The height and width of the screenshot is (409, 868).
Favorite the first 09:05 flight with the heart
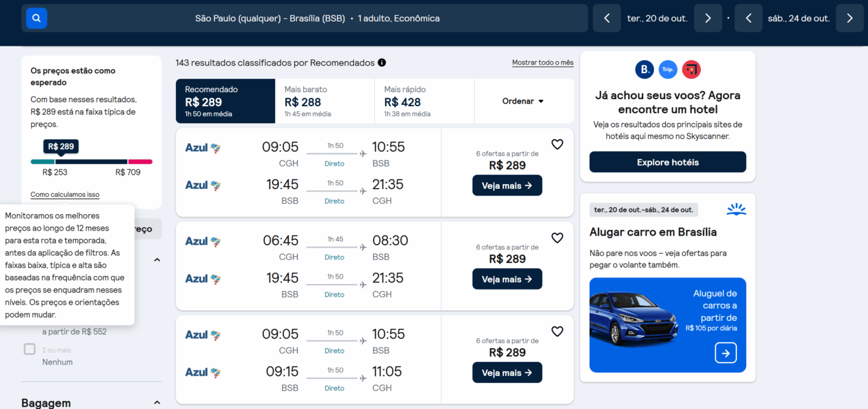[x=557, y=144]
